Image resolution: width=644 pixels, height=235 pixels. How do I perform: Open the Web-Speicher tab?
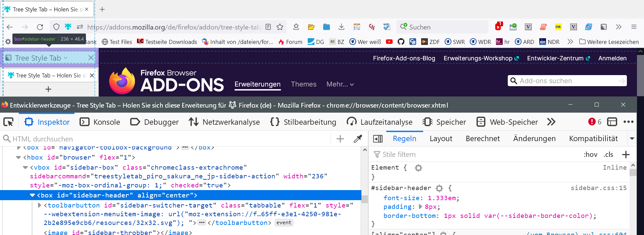[507, 122]
